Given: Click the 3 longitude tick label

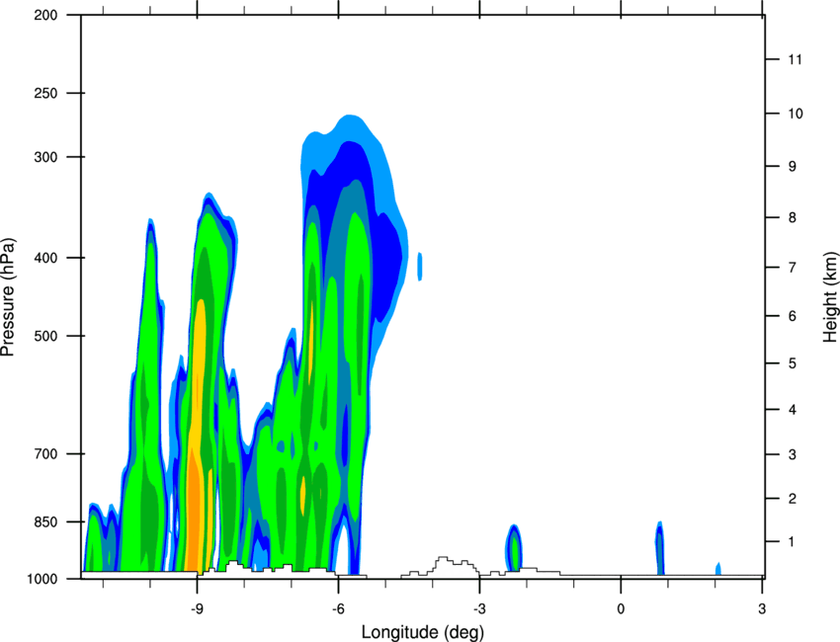Looking at the screenshot, I should (x=762, y=609).
